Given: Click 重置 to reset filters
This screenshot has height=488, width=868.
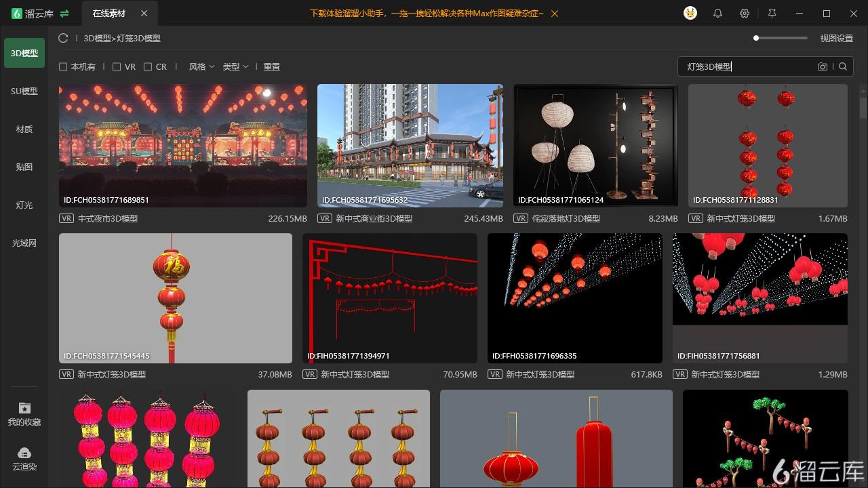Looking at the screenshot, I should click(x=272, y=66).
